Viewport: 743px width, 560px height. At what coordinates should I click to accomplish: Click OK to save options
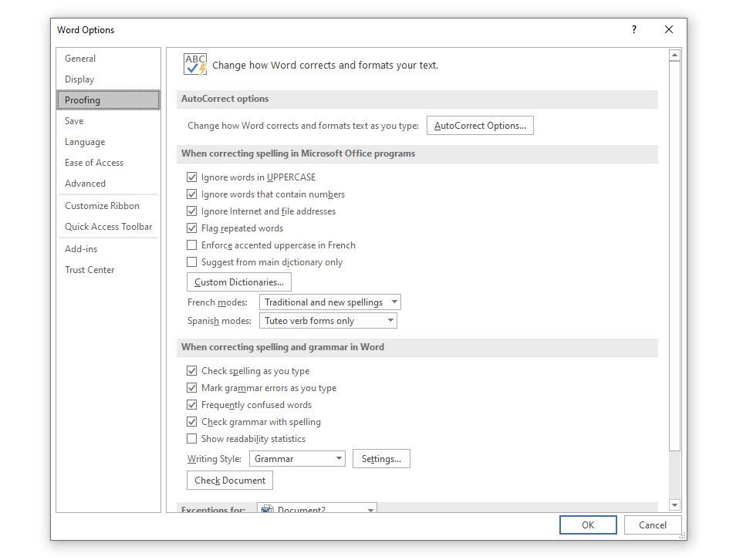588,525
